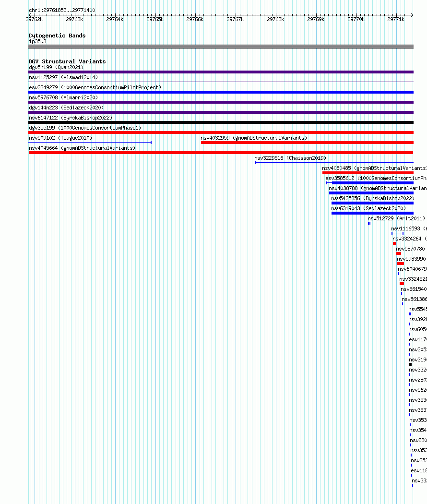Click the 29769k ruler tick label

pos(316,19)
